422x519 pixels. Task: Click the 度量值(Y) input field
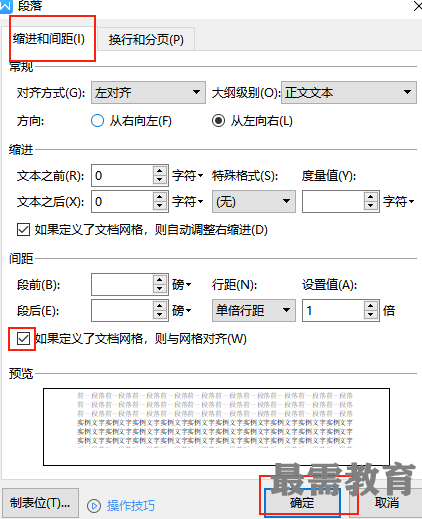coord(333,201)
